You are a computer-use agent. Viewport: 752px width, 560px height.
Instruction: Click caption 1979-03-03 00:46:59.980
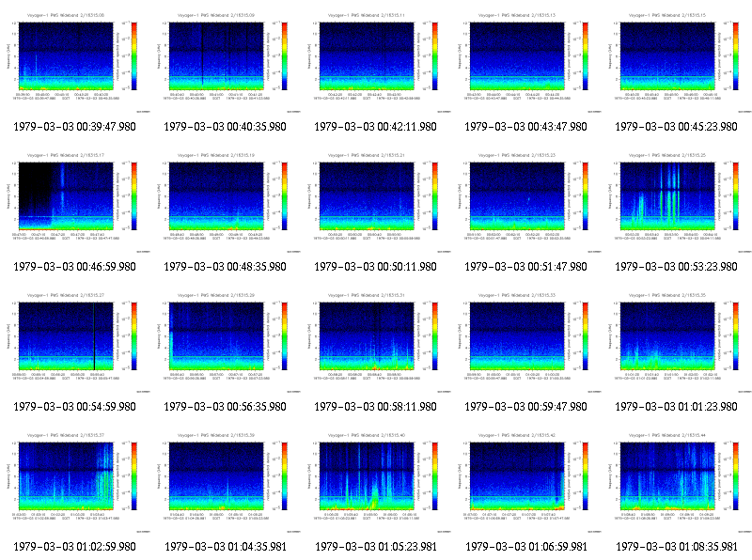point(75,267)
